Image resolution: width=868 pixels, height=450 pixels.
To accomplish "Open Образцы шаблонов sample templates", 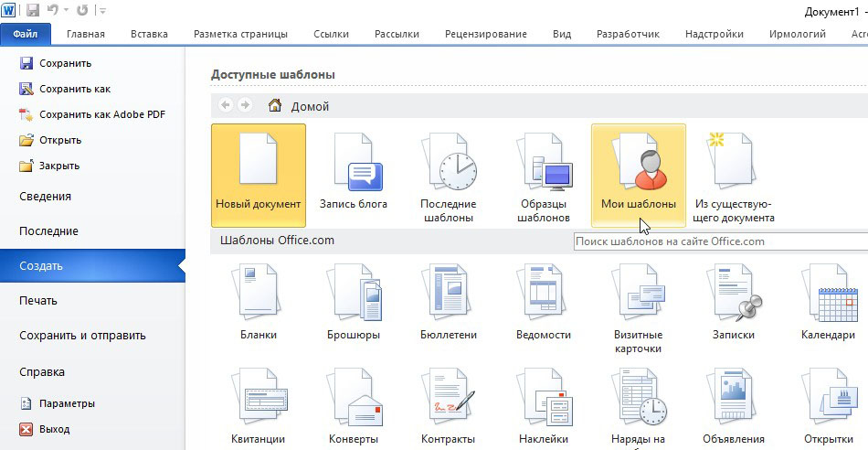I will [x=543, y=174].
